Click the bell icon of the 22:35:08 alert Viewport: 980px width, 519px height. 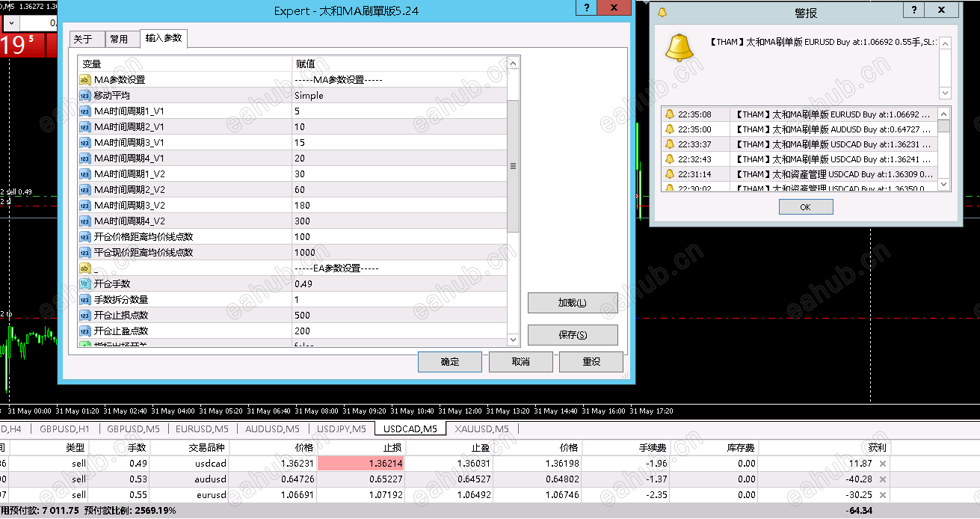670,114
